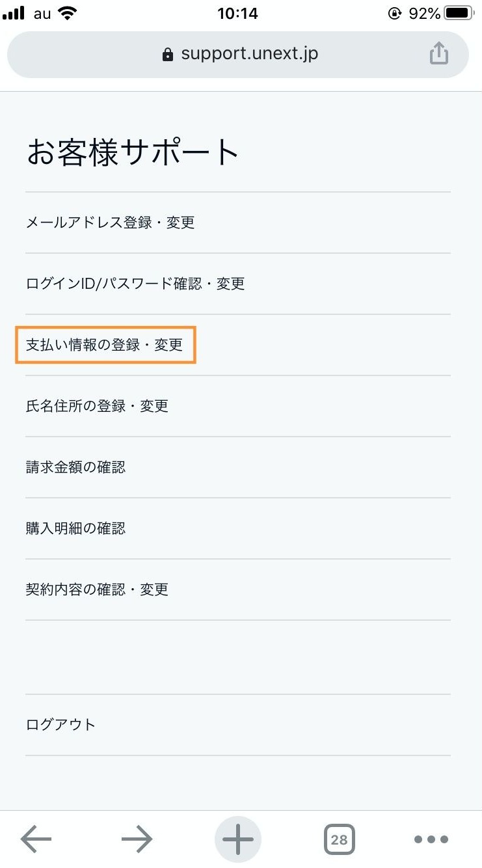Tap the padlock icon beside the URL
This screenshot has height=868, width=482.
[x=168, y=54]
